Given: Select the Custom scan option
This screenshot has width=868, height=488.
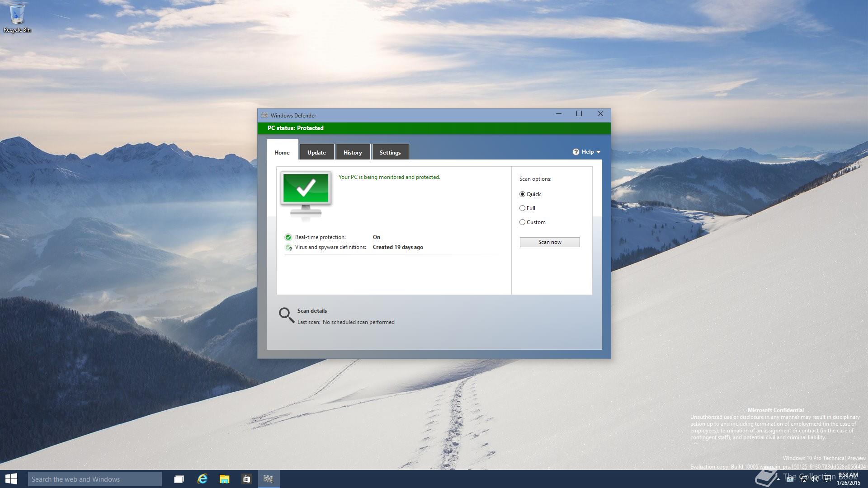Looking at the screenshot, I should [x=523, y=222].
